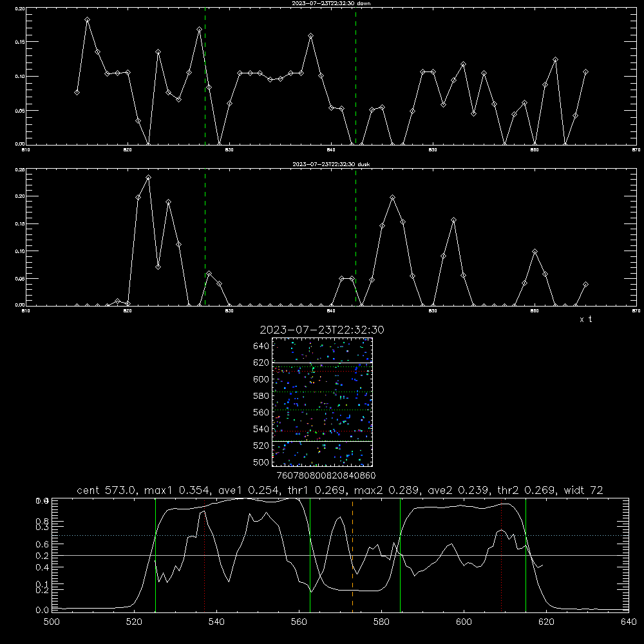The width and height of the screenshot is (644, 644).
Task: Click the '500' tick label on bottom plot x-axis
Action: 52,622
